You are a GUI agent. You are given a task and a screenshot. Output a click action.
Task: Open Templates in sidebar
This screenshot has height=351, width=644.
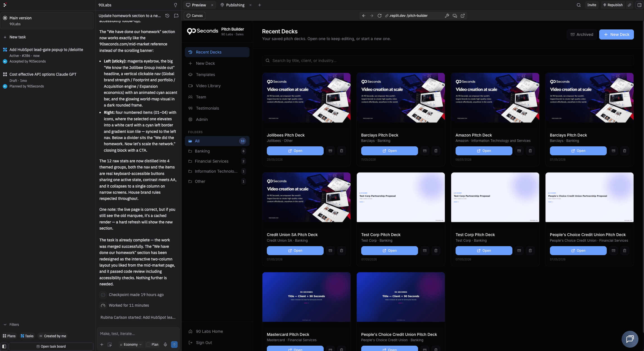tap(217, 75)
